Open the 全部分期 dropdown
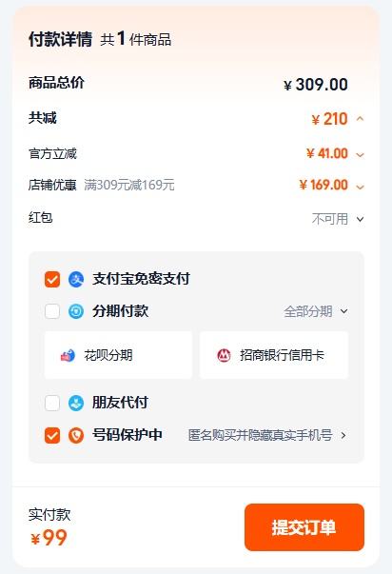Image resolution: width=392 pixels, height=574 pixels. 316,311
